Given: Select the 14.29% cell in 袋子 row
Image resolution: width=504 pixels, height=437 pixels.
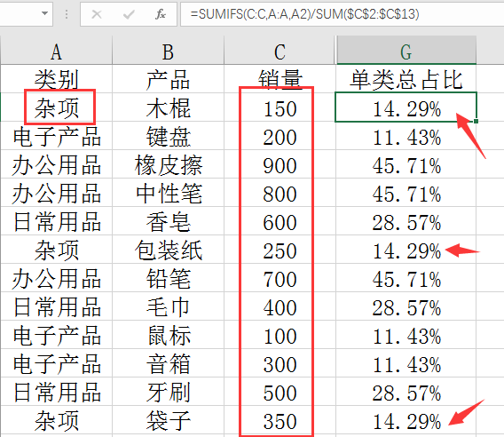Looking at the screenshot, I should [406, 420].
